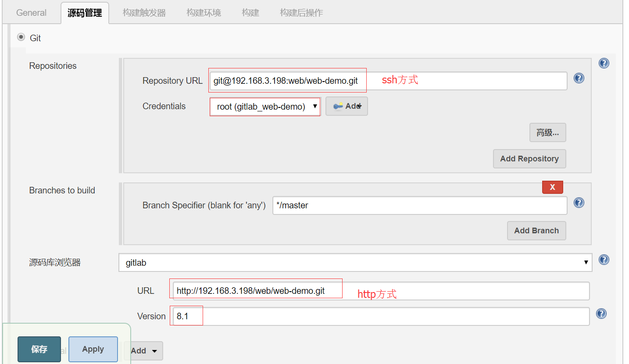Click the help icon beside 源码库浏览器
This screenshot has height=364, width=629.
coord(604,260)
